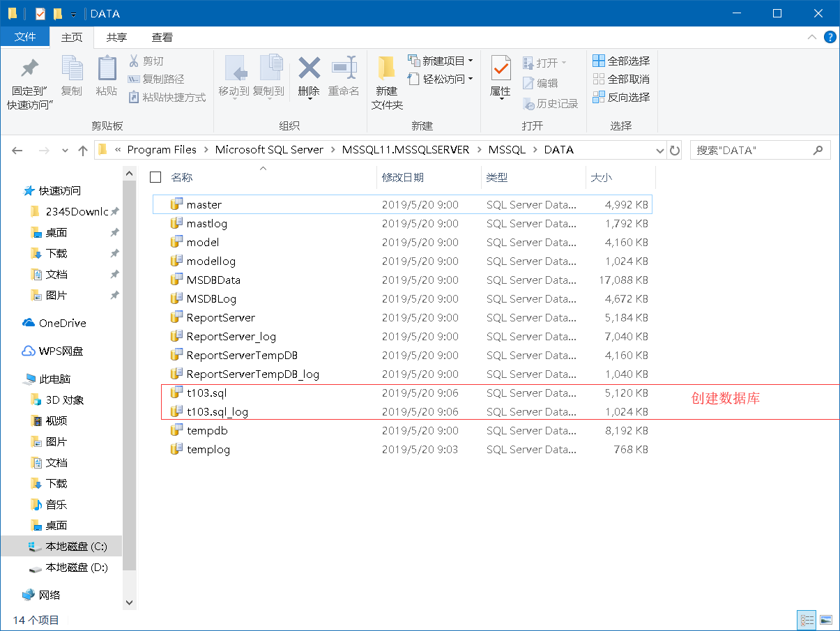Switch to the View (查看) tab
This screenshot has width=840, height=631.
point(162,37)
